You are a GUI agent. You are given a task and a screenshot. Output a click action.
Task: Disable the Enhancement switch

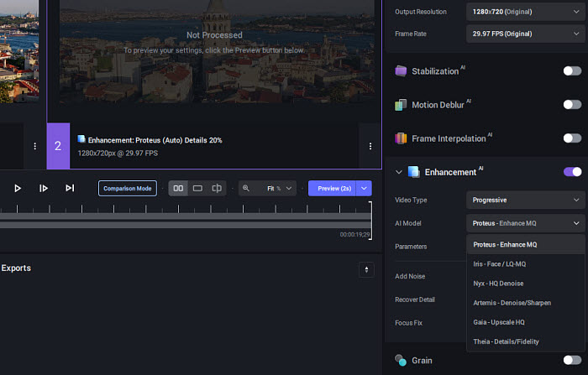pos(572,172)
